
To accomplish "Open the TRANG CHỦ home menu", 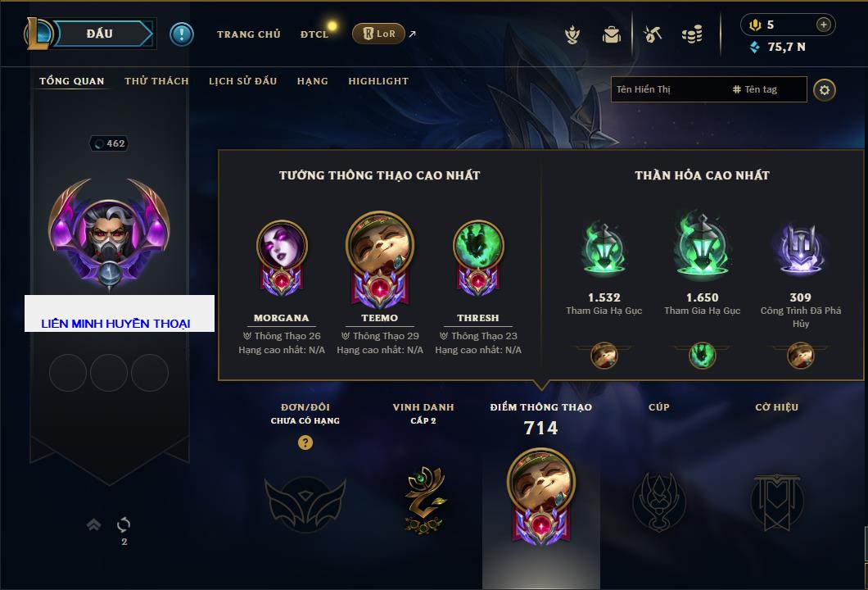I will [249, 34].
